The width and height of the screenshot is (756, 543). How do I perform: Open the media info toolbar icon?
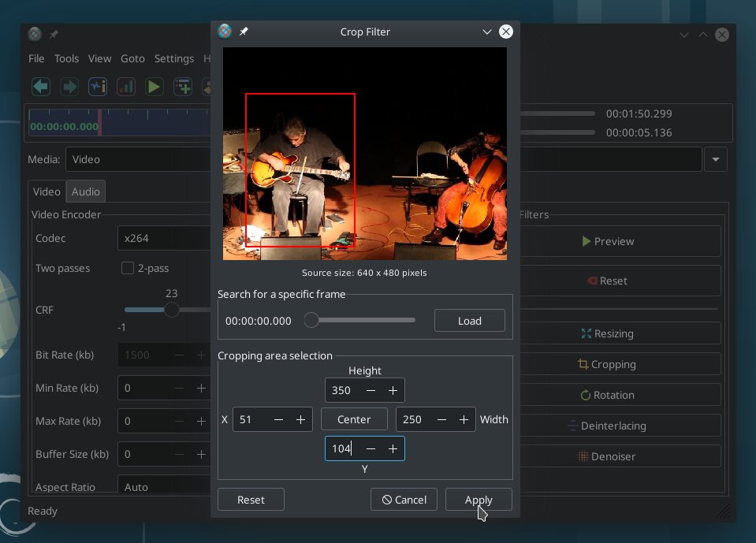click(x=98, y=87)
